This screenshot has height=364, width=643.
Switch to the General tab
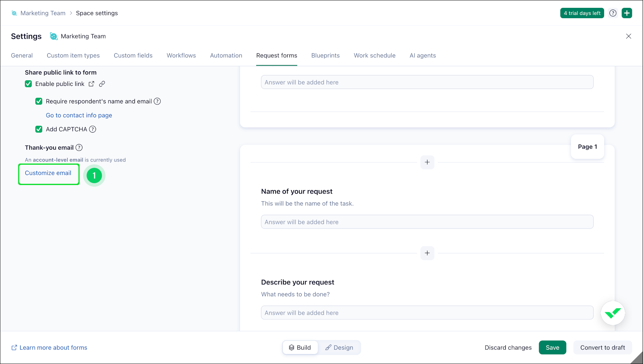pyautogui.click(x=22, y=56)
